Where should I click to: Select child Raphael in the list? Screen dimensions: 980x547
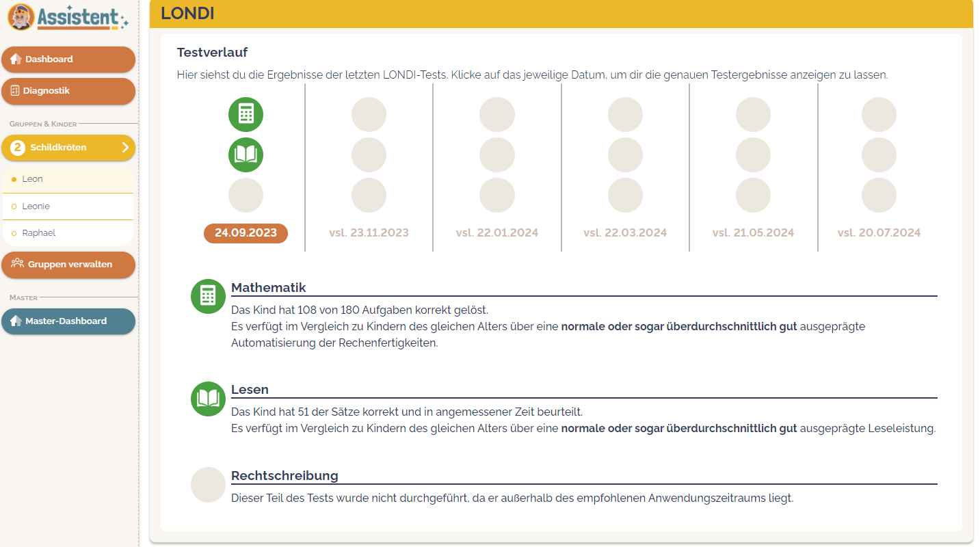[x=38, y=233]
